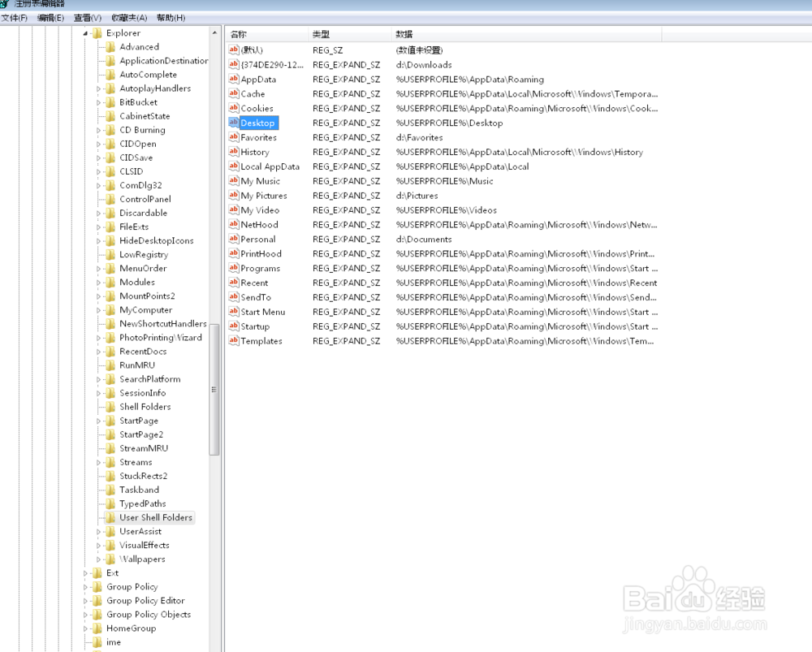Click the ab icon beside AppData value
This screenshot has width=812, height=652.
click(233, 79)
